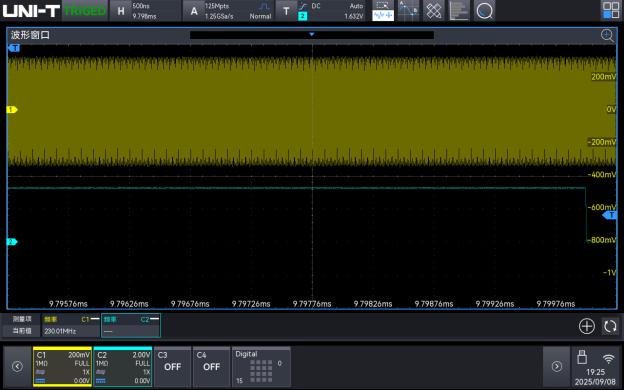Click the USB storage device icon

tap(582, 357)
